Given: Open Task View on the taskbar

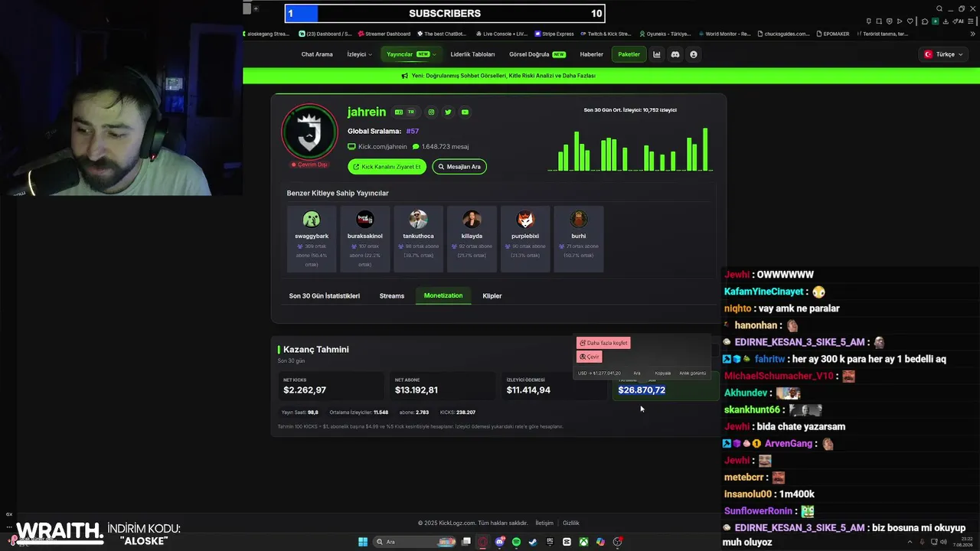Looking at the screenshot, I should [x=466, y=542].
